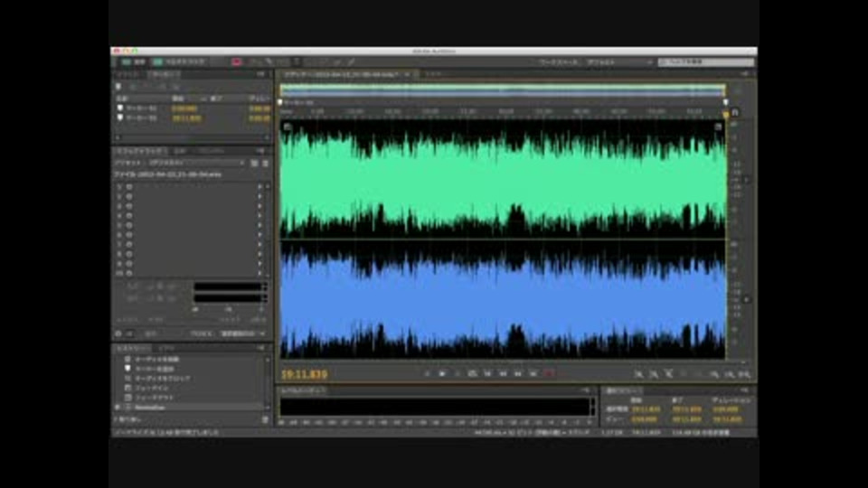Select the second marker row in Markers list
Viewport: 868px width, 488px height.
tap(193, 117)
